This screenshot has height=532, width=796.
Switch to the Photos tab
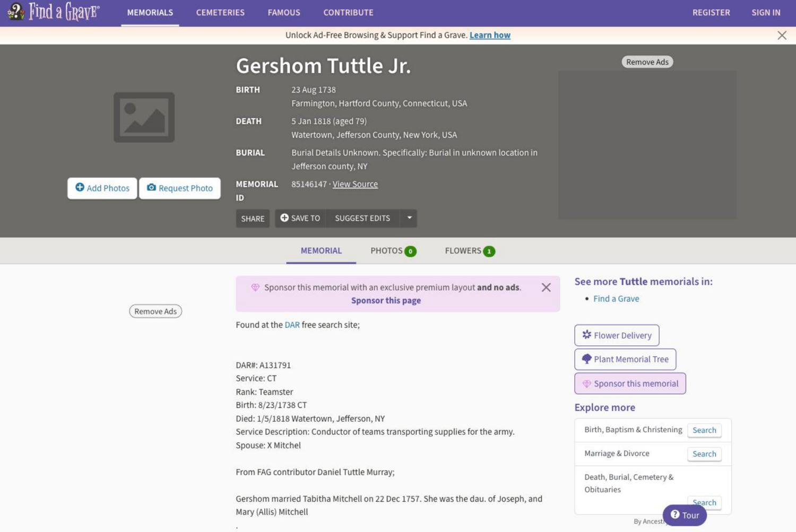[x=393, y=251]
